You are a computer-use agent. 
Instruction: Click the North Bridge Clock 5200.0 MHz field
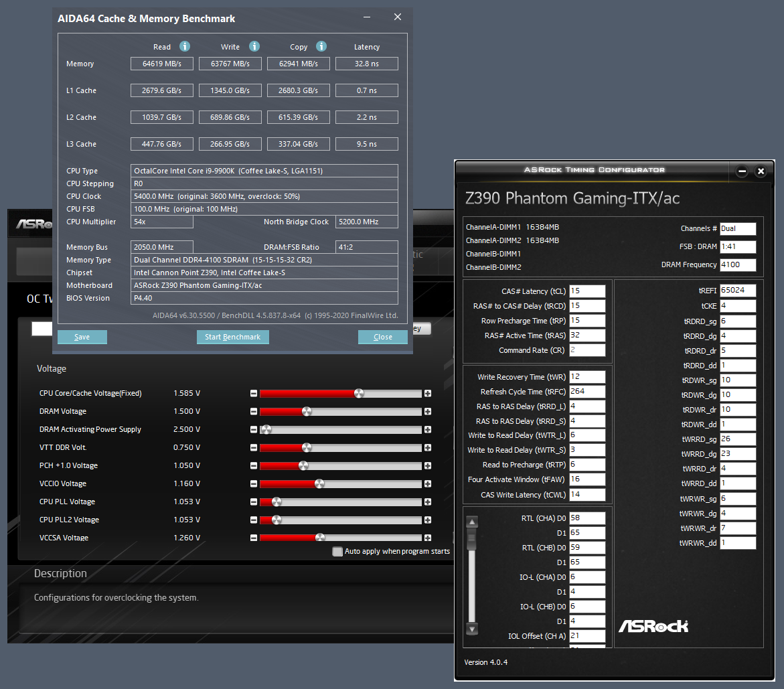[366, 222]
